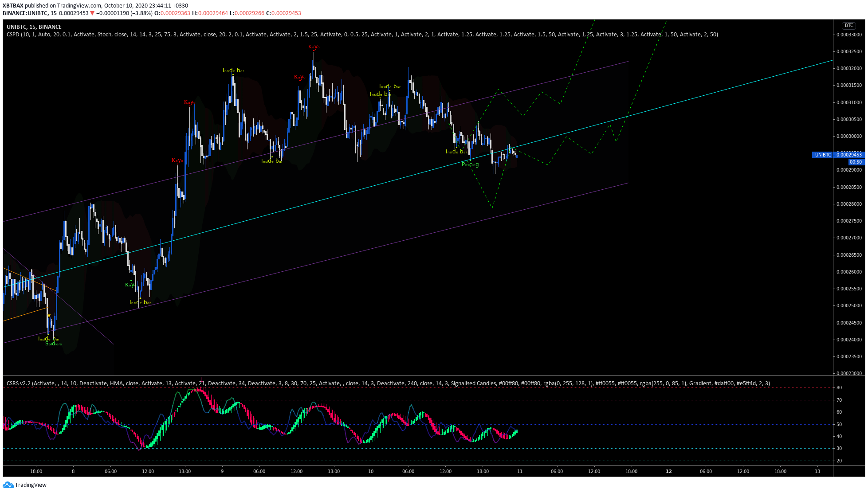Click the TradingView logo icon

pyautogui.click(x=8, y=485)
